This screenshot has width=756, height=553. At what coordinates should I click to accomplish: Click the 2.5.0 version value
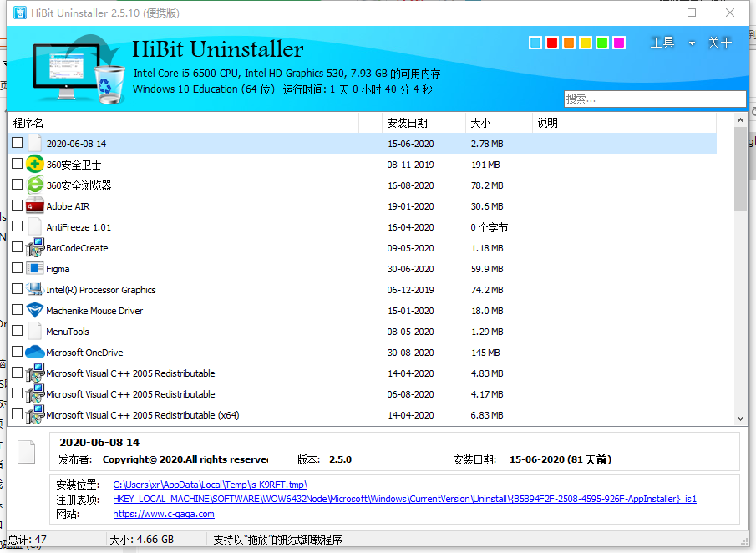click(x=340, y=459)
